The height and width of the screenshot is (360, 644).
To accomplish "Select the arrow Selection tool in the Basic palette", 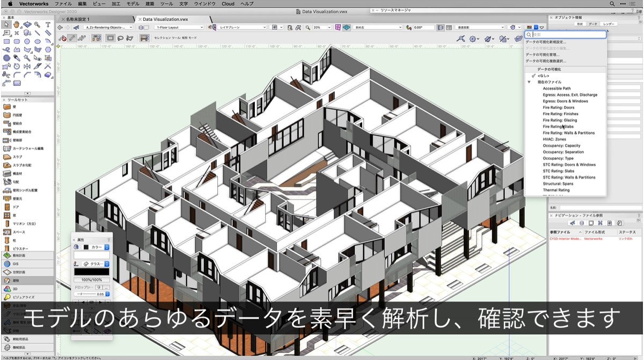I will [x=6, y=25].
